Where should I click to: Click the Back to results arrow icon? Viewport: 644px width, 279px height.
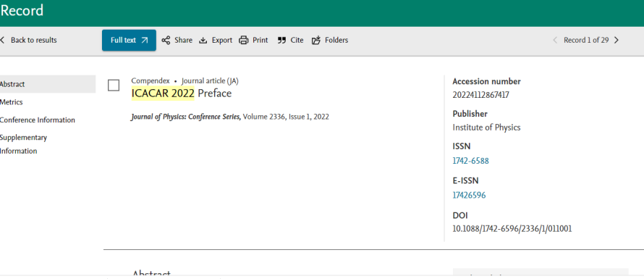2,41
